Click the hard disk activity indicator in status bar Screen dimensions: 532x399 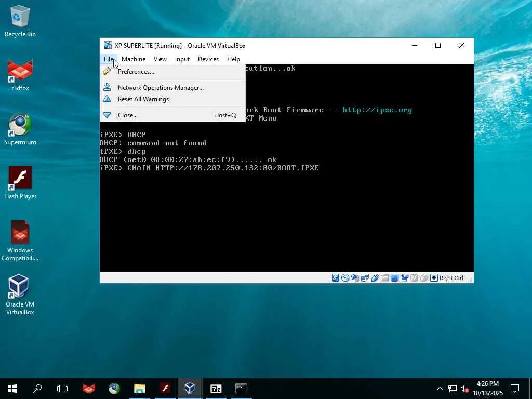pyautogui.click(x=335, y=278)
